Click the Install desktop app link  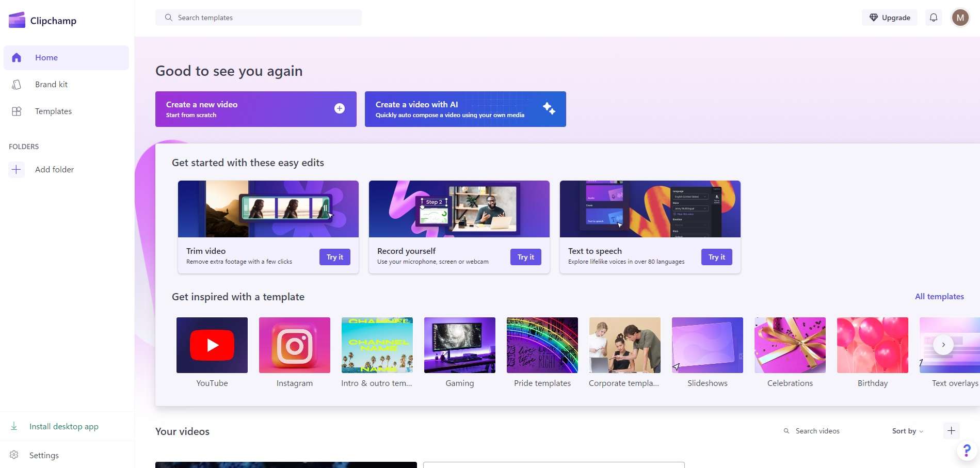pyautogui.click(x=64, y=426)
